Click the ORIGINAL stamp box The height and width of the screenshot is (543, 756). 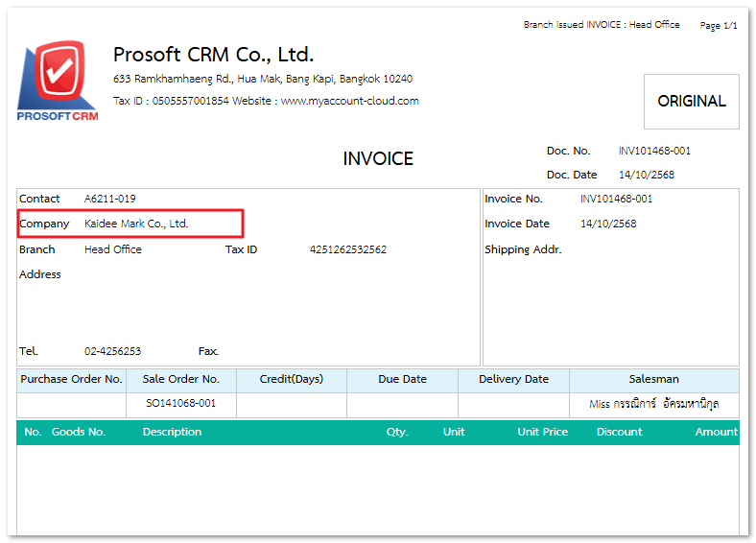coord(691,101)
